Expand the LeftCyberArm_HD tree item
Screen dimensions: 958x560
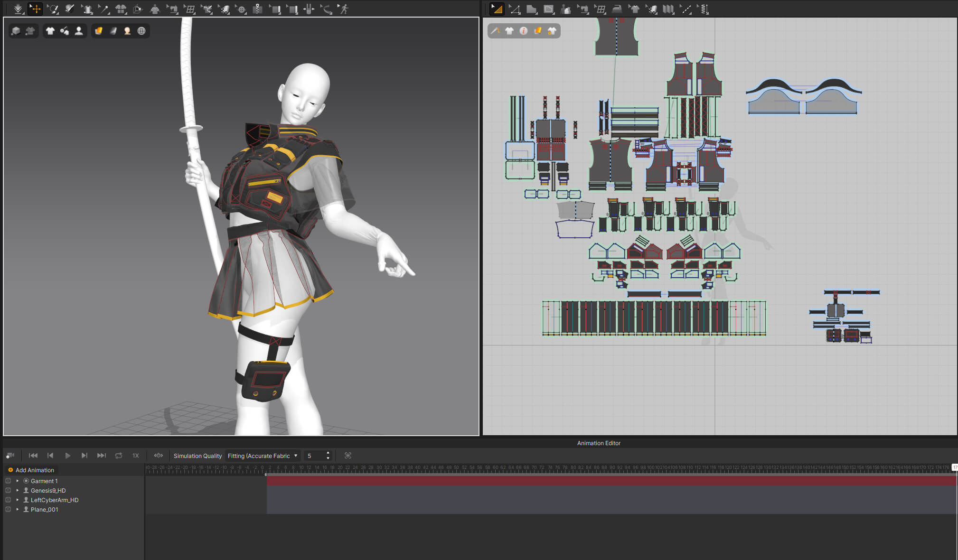pyautogui.click(x=18, y=500)
